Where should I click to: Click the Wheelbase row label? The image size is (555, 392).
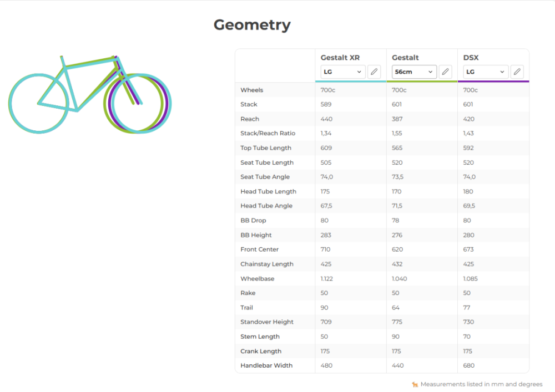[x=258, y=278]
